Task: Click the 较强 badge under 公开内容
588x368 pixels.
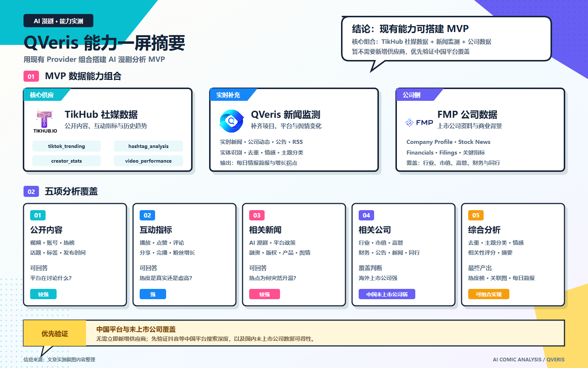Action: [x=43, y=294]
